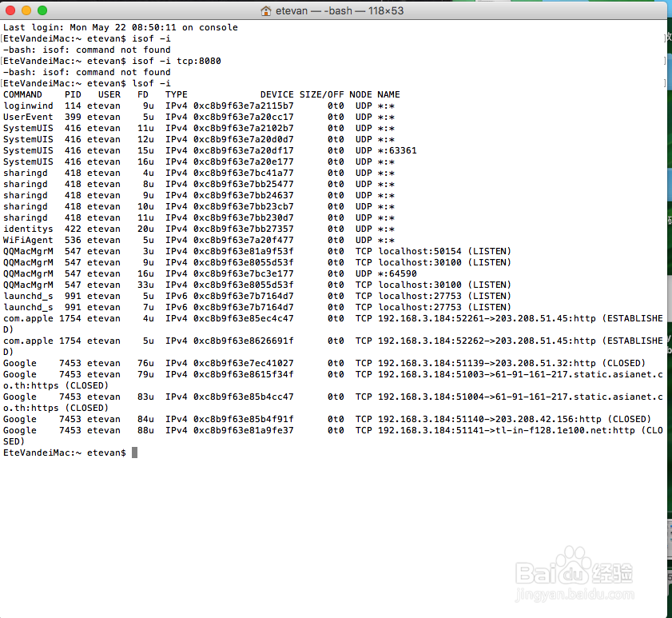Click the home folder icon in title bar
This screenshot has height=618, width=672.
click(266, 10)
